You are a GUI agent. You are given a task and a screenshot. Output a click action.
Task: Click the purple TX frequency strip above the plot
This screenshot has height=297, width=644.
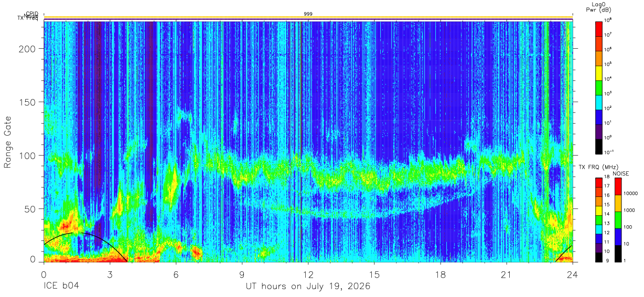click(x=308, y=19)
